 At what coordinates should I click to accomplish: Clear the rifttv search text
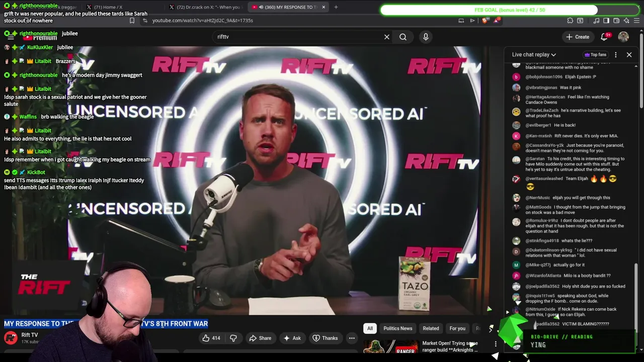pos(387,37)
